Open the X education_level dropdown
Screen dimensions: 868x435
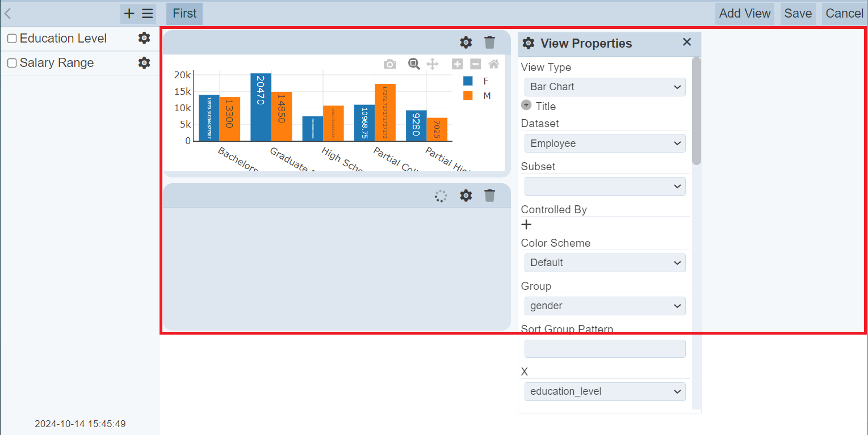[x=605, y=391]
